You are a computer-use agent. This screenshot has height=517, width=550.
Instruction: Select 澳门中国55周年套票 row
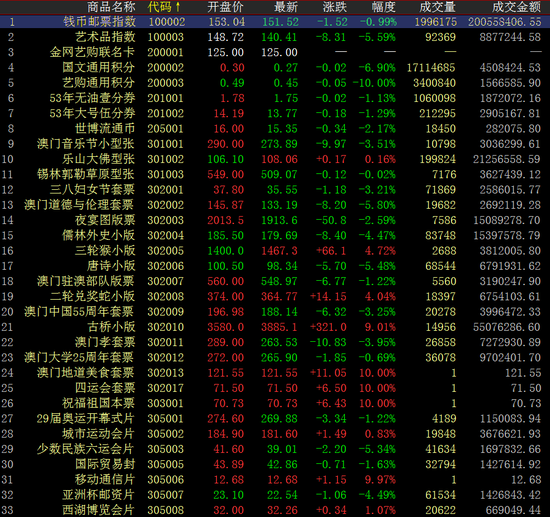click(x=275, y=311)
